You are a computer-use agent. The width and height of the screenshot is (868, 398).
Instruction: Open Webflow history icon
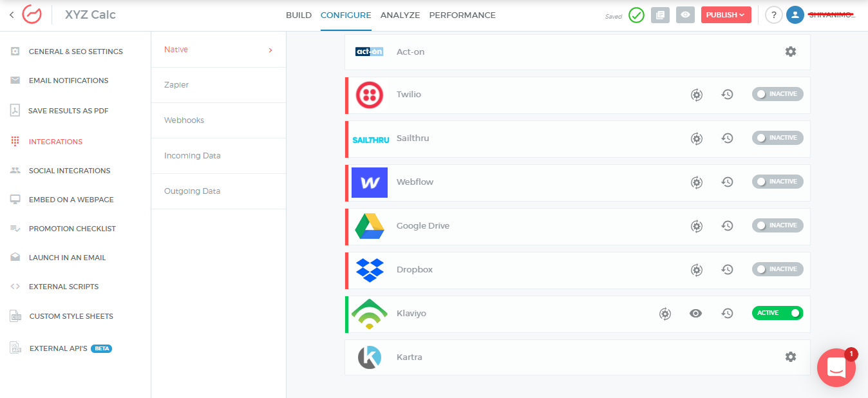click(x=727, y=182)
